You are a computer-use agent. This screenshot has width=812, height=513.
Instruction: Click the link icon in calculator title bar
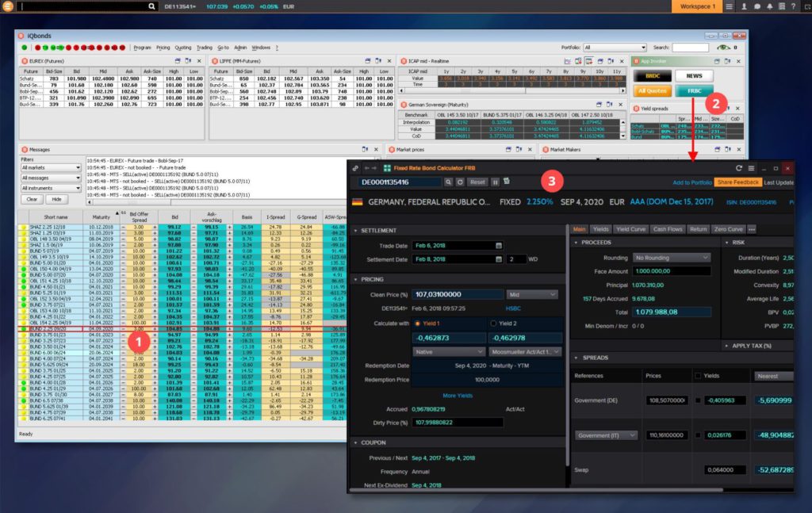tap(355, 168)
